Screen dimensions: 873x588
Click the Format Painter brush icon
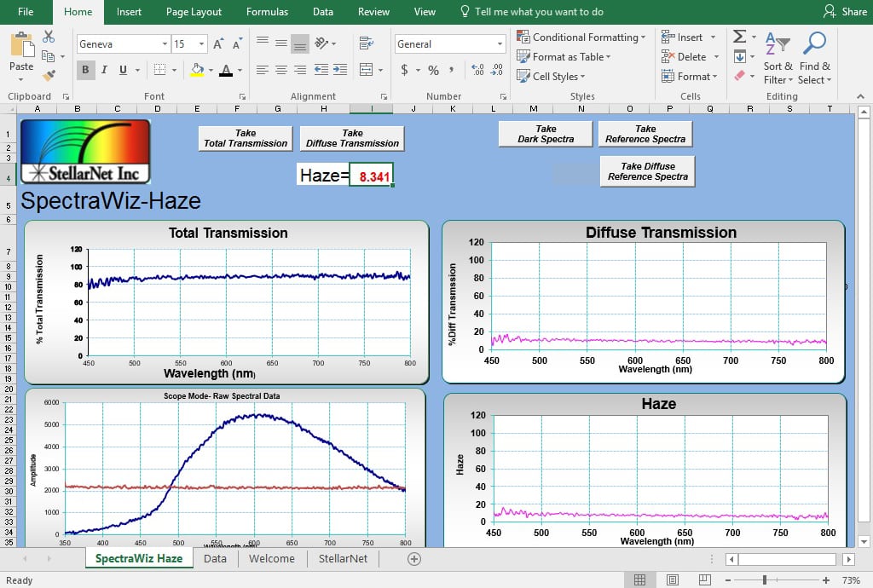49,74
